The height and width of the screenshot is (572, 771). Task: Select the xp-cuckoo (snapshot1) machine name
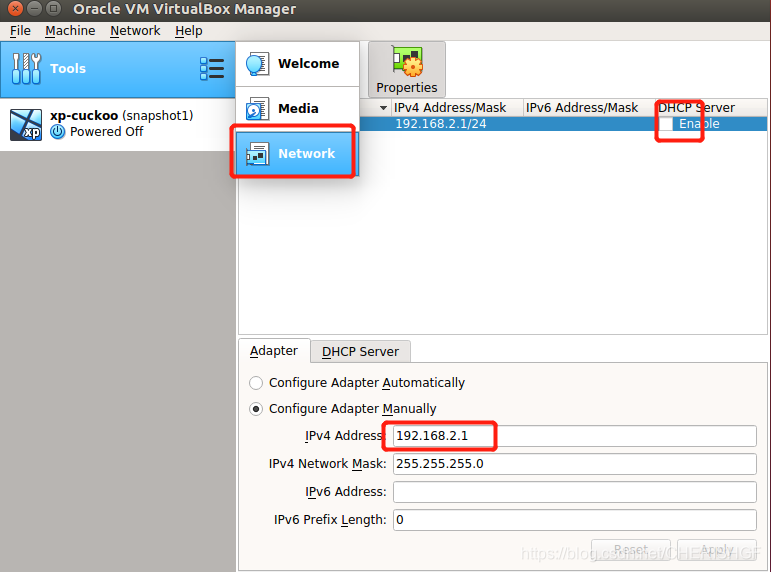(121, 116)
